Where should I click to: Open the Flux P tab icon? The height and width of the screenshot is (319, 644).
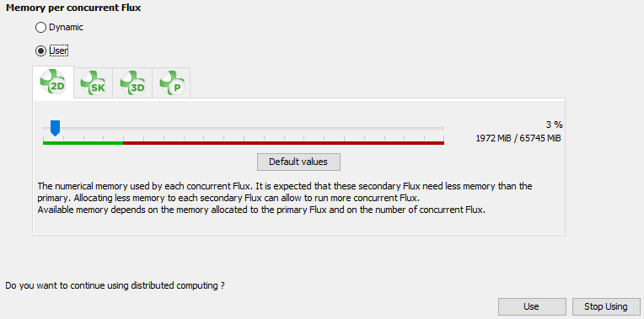171,83
